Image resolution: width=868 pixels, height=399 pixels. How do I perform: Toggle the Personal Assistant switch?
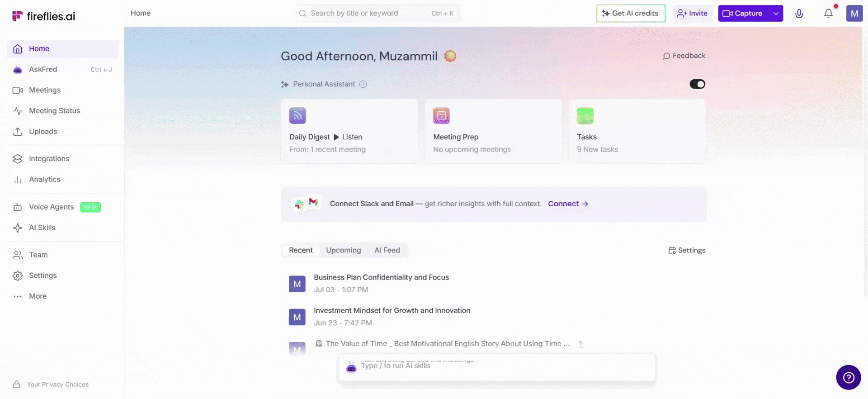pos(697,84)
